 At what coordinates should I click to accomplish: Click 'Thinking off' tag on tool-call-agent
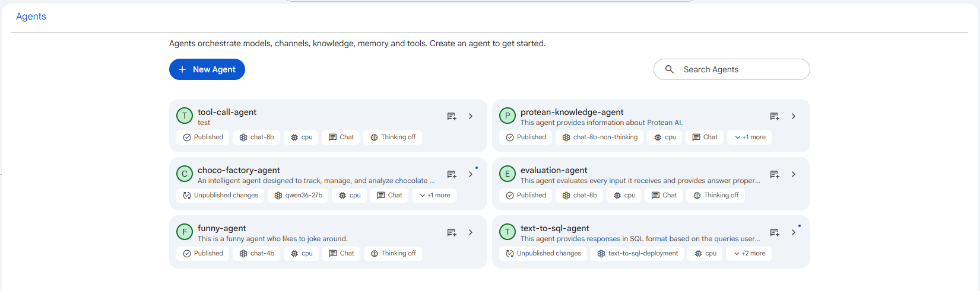pyautogui.click(x=393, y=137)
